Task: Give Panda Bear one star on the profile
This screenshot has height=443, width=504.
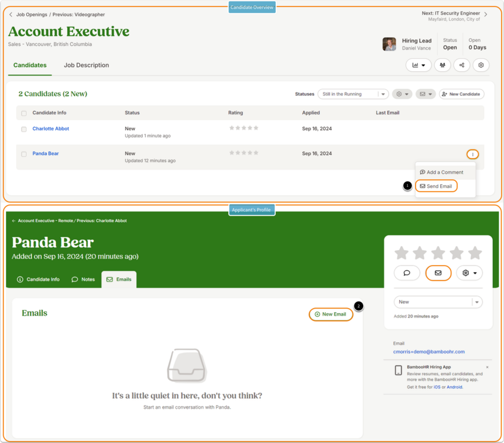Action: 401,253
